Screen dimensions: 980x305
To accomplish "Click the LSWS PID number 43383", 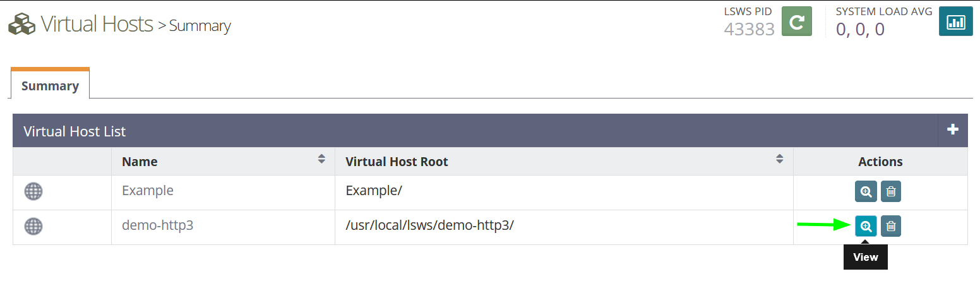I will click(749, 29).
